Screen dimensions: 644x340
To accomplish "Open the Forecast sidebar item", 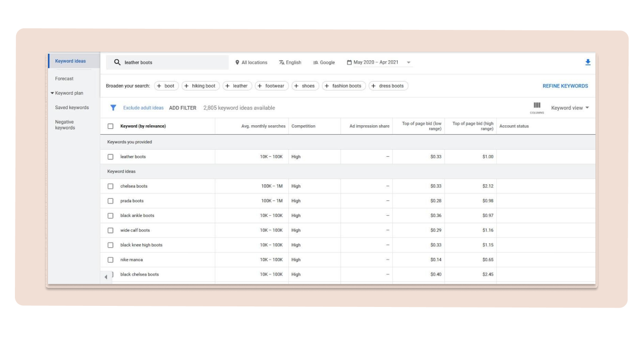I will [65, 78].
